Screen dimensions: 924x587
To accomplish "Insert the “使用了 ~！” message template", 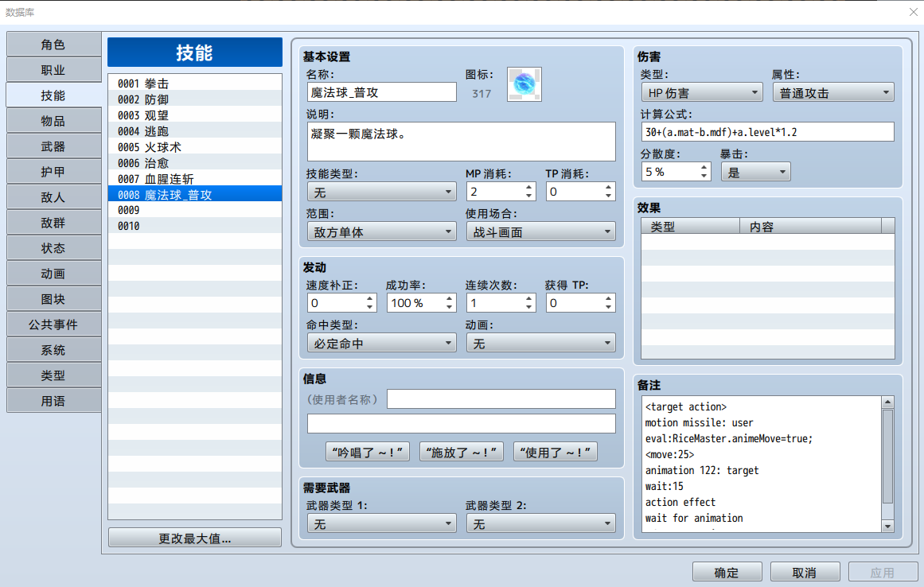I will click(555, 452).
